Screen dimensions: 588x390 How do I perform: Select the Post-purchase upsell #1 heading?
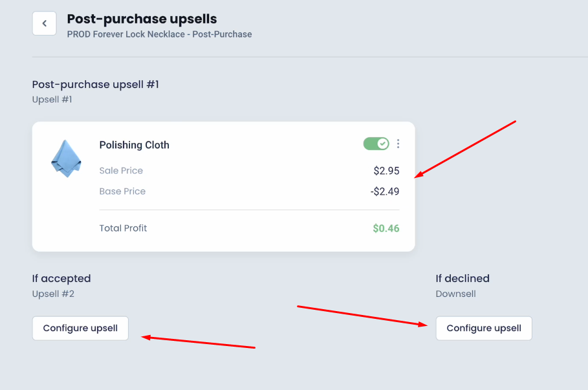pyautogui.click(x=96, y=84)
